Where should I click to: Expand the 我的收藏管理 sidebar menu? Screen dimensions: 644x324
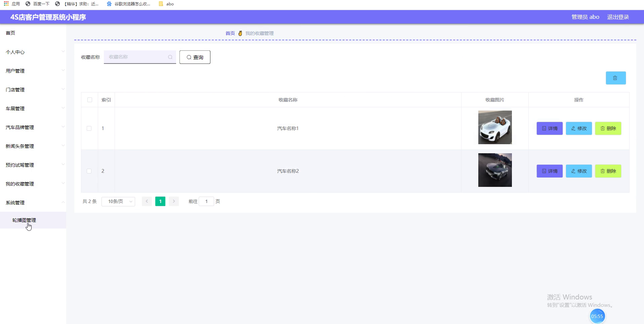click(33, 184)
